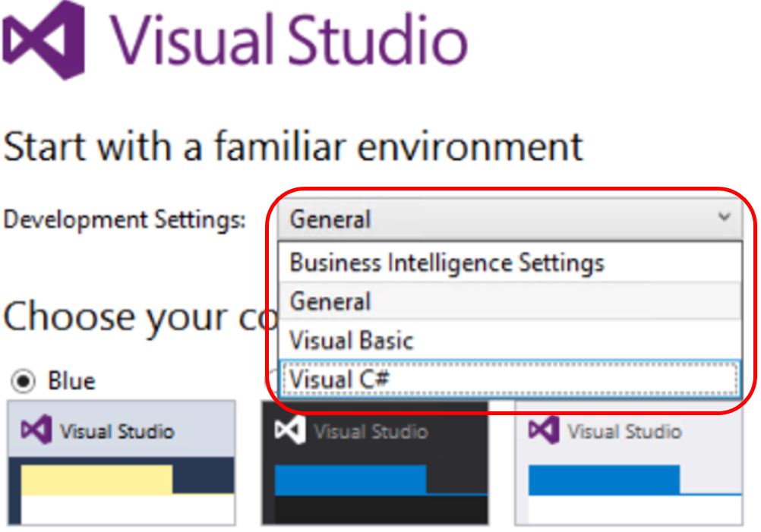
Task: Select the Blue theme radio button
Action: click(x=24, y=381)
